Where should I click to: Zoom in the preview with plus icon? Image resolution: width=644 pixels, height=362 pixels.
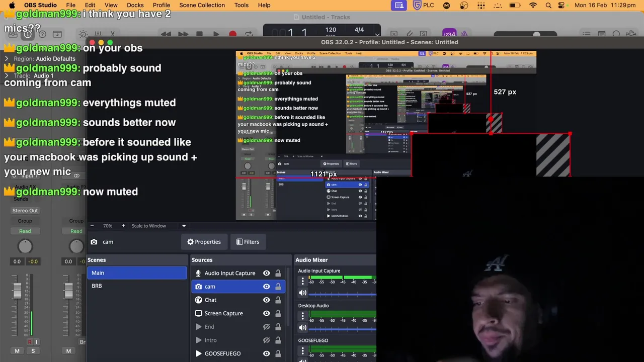tap(123, 226)
